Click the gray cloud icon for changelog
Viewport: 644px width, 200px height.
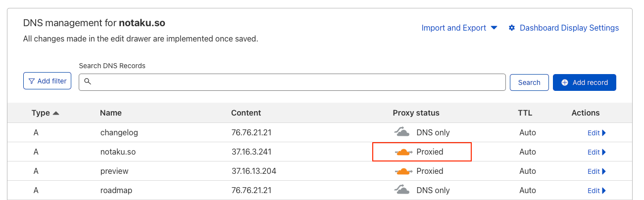(x=402, y=132)
